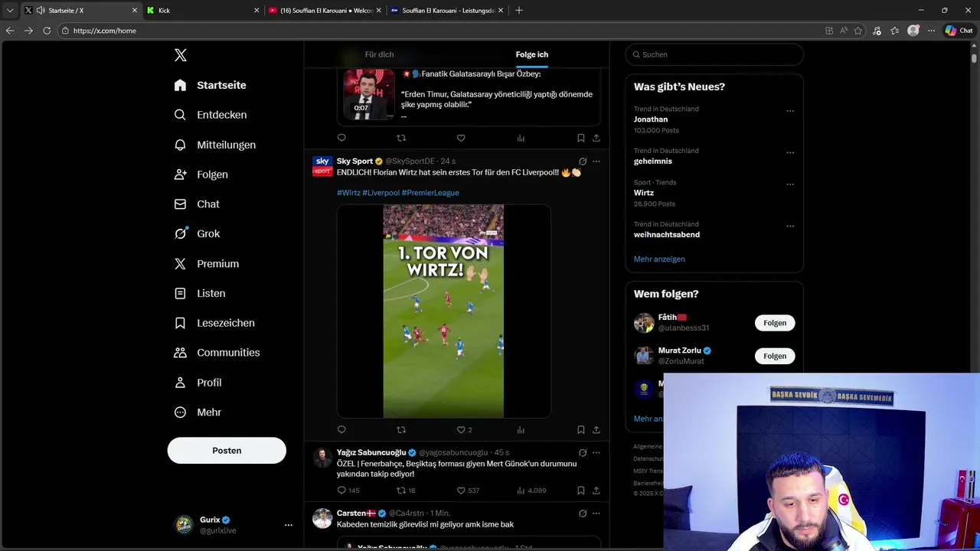This screenshot has width=980, height=551.
Task: Click the page vertical scrollbar
Action: [974, 57]
